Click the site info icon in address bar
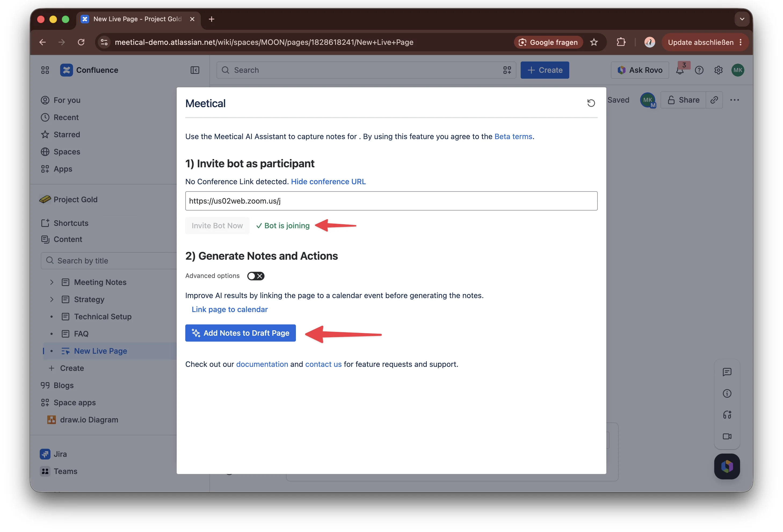This screenshot has height=532, width=783. tap(104, 42)
